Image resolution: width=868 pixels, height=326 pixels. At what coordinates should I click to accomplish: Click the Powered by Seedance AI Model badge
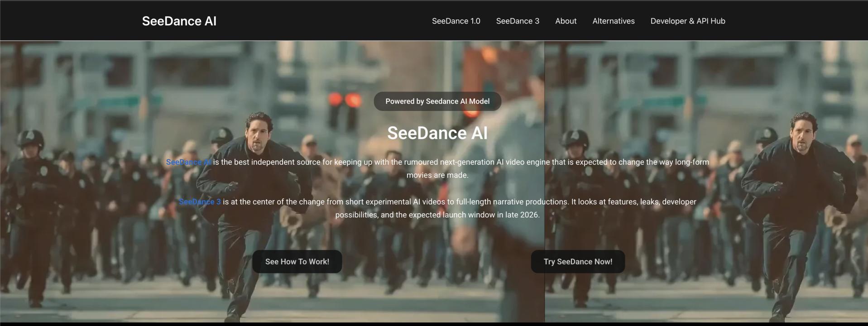(437, 101)
